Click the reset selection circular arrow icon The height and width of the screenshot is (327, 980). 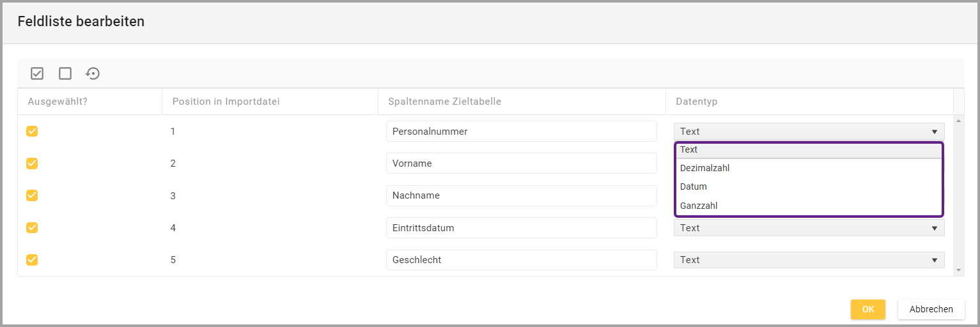click(x=93, y=73)
